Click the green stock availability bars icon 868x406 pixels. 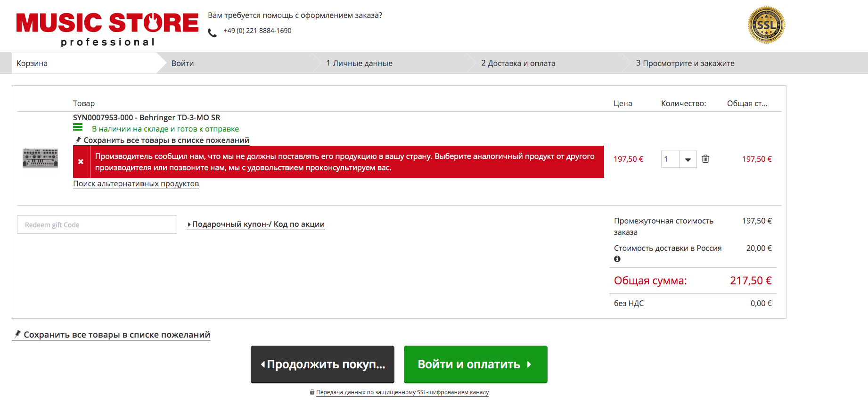tap(78, 127)
